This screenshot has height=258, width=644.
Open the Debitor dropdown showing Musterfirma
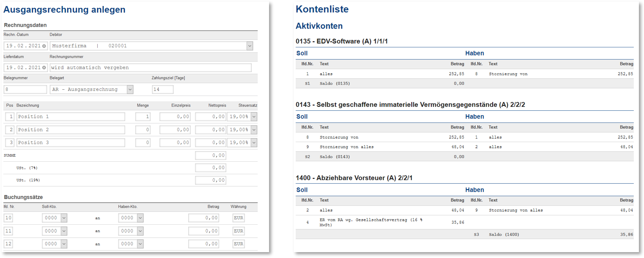coord(250,46)
